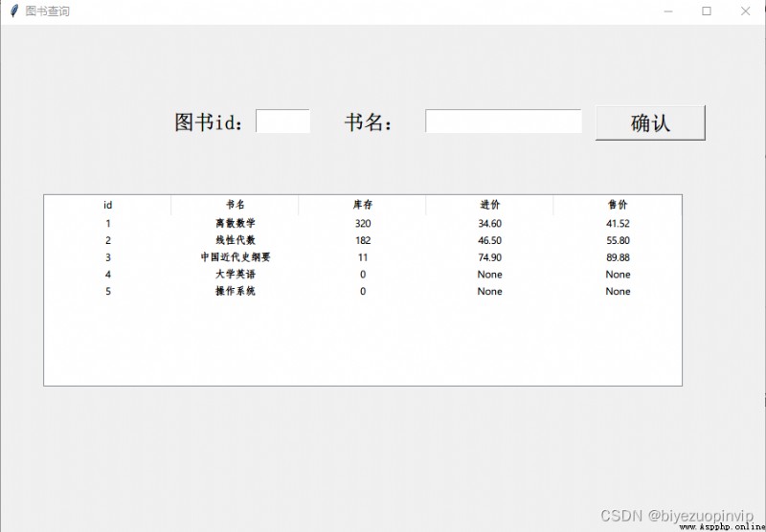Click the 售价 column header

[x=618, y=205]
